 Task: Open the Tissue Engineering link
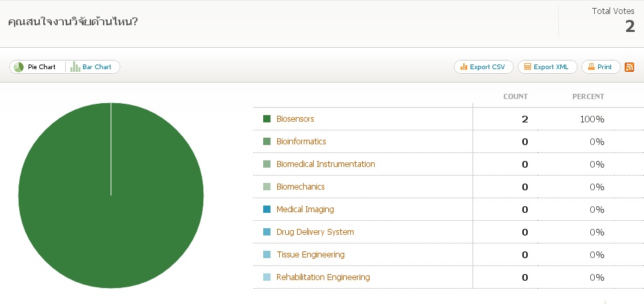[310, 255]
